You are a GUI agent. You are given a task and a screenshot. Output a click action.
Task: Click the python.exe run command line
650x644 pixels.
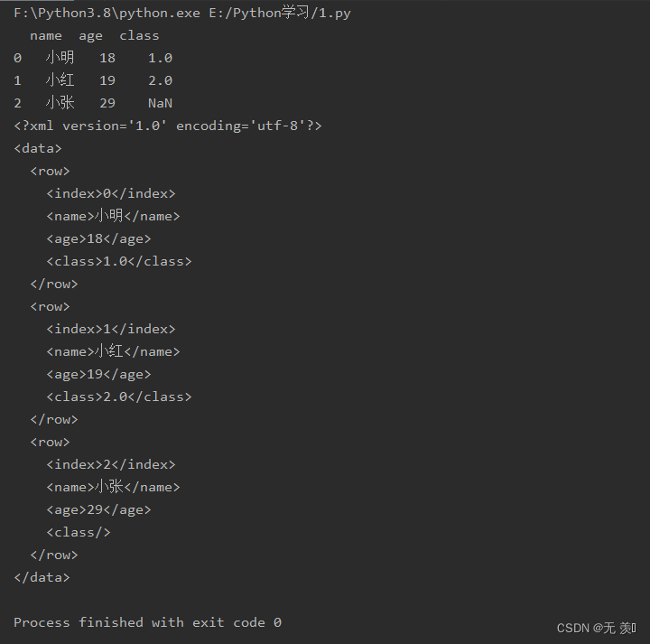(x=182, y=13)
